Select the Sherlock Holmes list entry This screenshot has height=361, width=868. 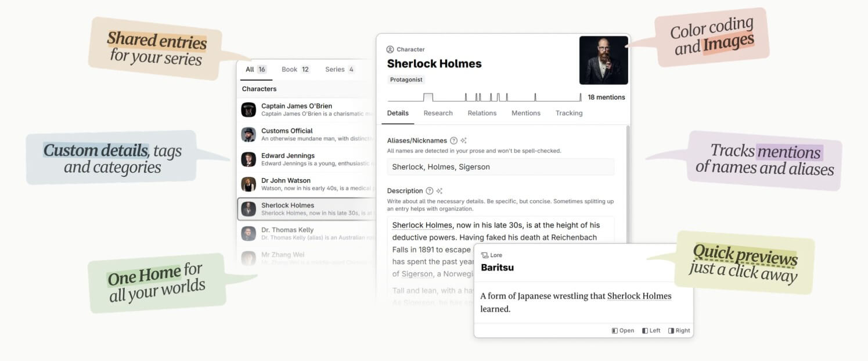coord(307,209)
